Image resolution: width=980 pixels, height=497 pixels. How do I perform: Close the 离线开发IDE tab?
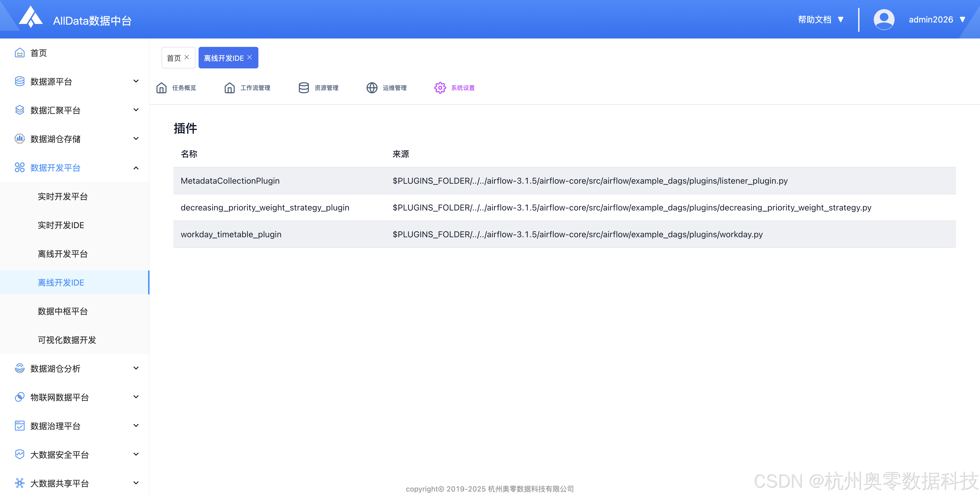pos(250,57)
